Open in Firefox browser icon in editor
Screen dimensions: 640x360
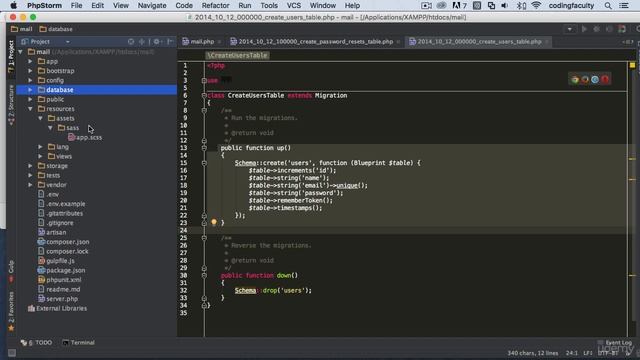tap(585, 80)
